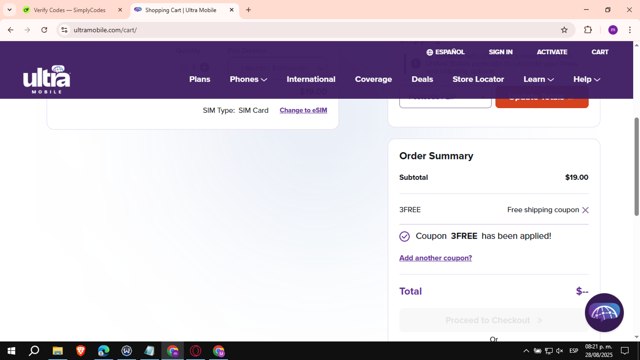
Task: Click the Ultra Mobile logo
Action: click(x=47, y=79)
